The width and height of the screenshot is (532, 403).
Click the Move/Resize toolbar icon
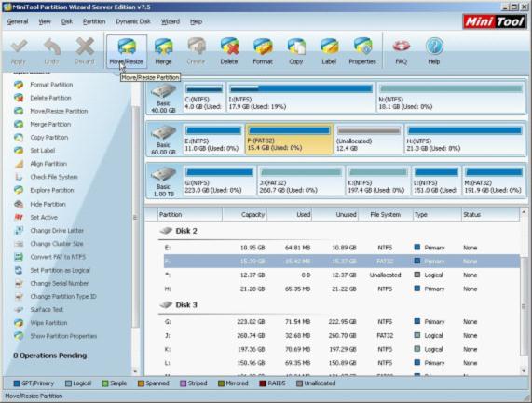(127, 51)
